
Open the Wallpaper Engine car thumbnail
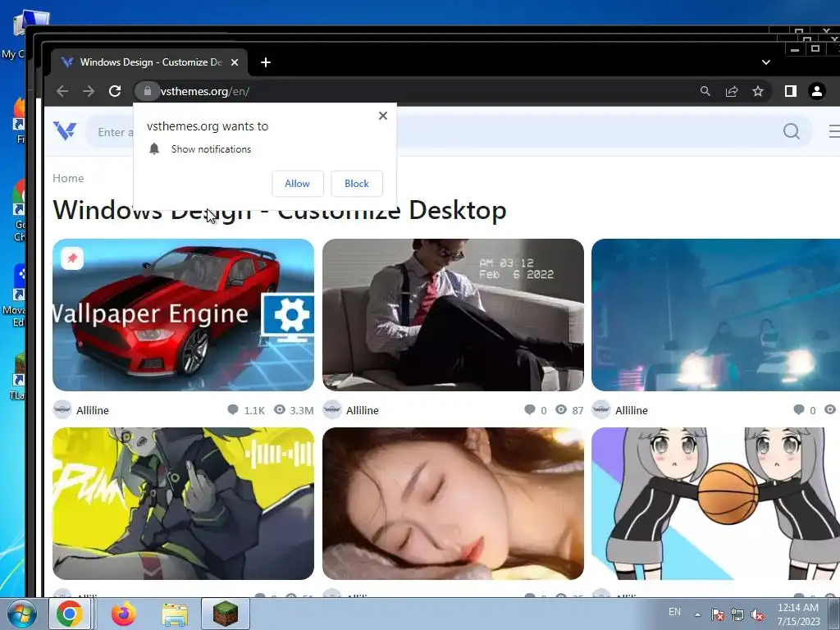[x=183, y=315]
